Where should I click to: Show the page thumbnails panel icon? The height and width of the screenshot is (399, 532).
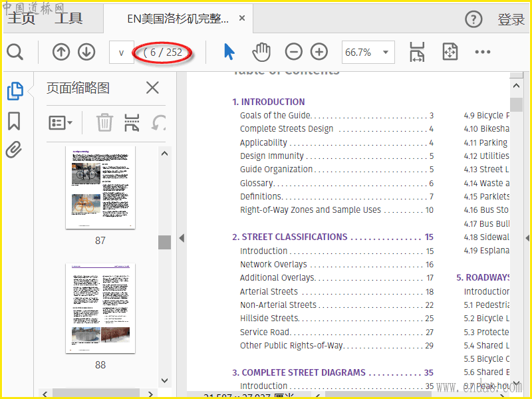coord(15,91)
